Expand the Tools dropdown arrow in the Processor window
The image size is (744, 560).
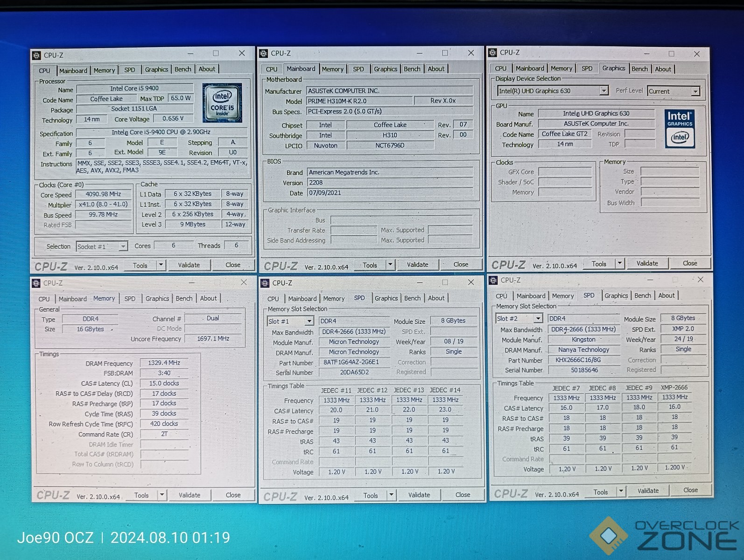pyautogui.click(x=161, y=265)
